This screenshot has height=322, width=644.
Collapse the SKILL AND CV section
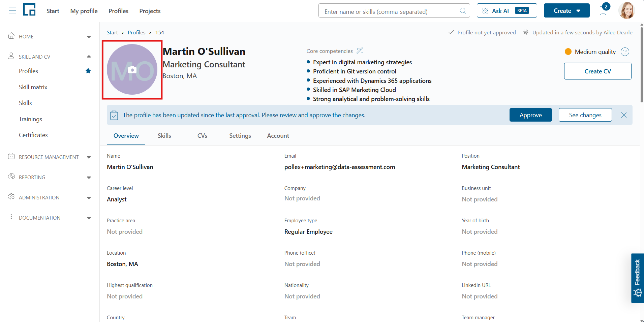89,57
